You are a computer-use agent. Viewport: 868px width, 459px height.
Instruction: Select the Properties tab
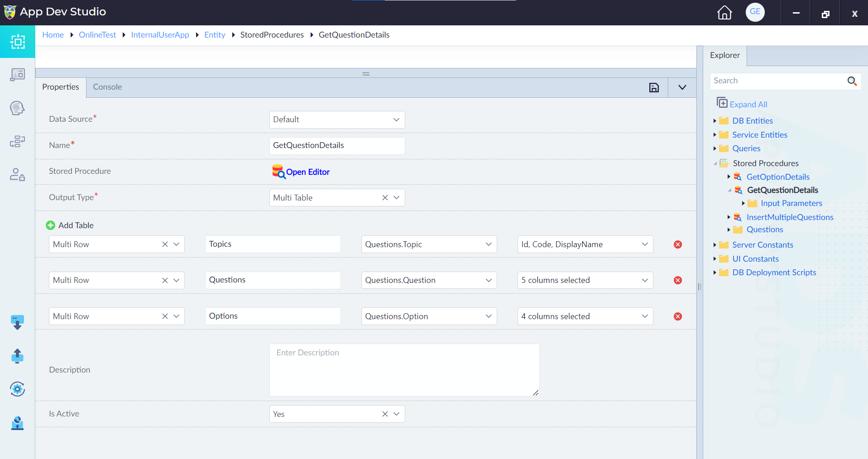[x=61, y=87]
